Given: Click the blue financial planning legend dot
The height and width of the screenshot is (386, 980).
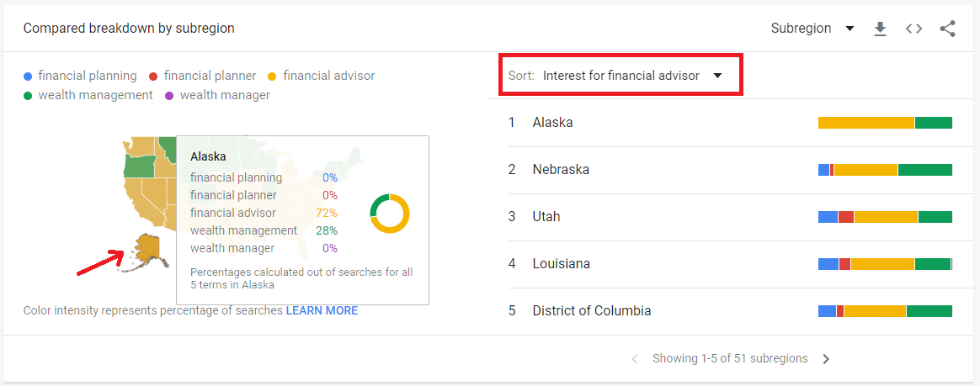Looking at the screenshot, I should [28, 77].
